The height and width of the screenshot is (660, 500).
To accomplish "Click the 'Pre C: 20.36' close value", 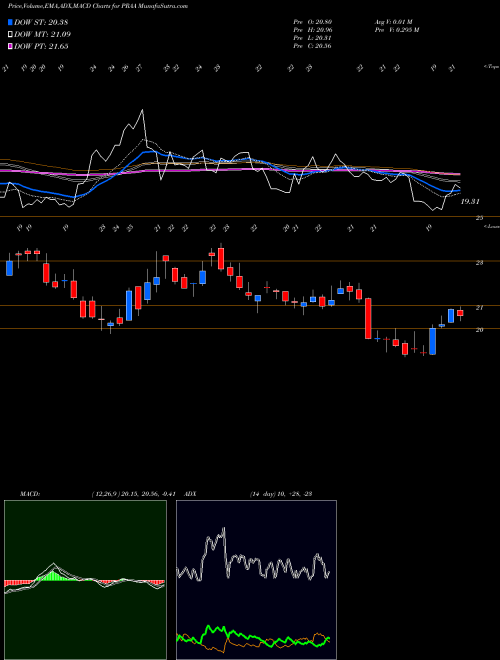I will [312, 46].
